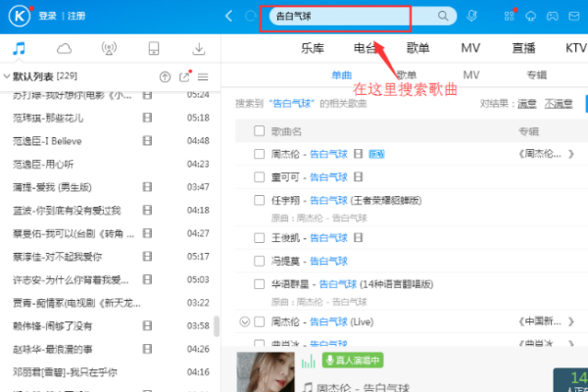Open the 电台 tab

click(365, 48)
